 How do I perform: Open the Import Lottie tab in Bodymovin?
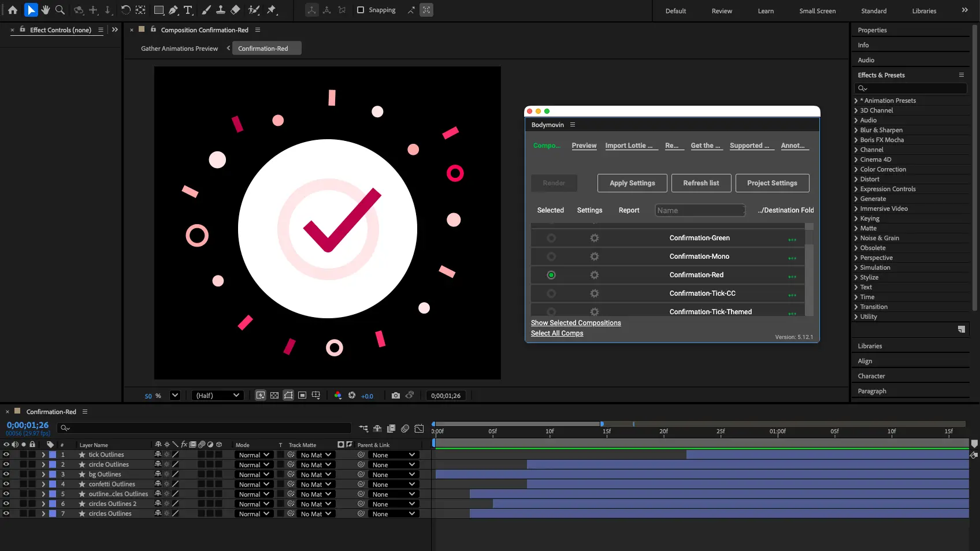(x=630, y=146)
